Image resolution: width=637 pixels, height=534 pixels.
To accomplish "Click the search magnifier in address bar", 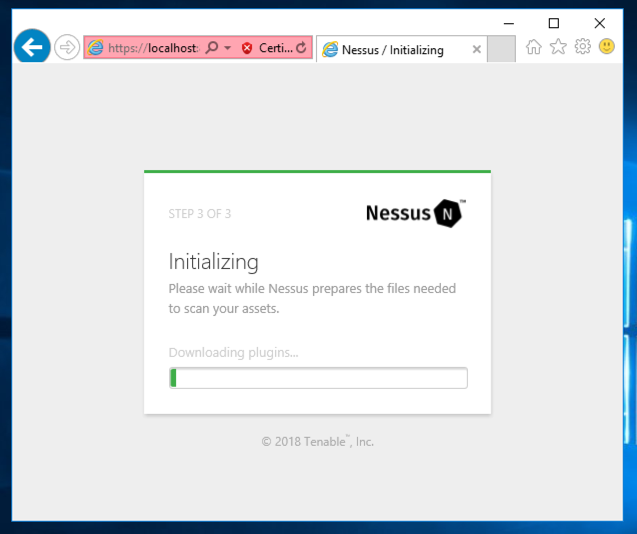I will pos(212,48).
